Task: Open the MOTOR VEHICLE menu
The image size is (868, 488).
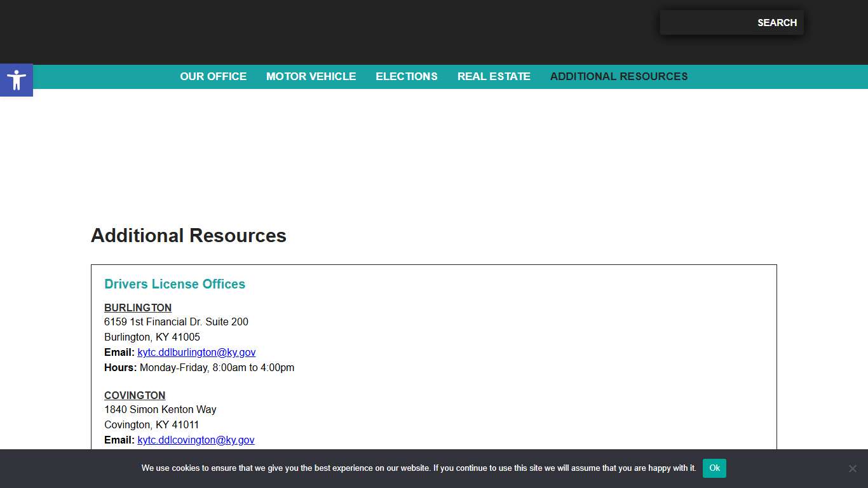Action: [x=311, y=76]
